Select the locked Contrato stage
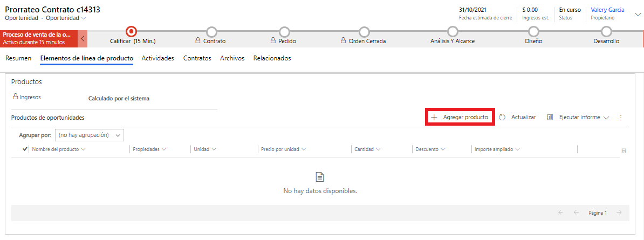Screen dimensions: 644x240 coord(211,32)
